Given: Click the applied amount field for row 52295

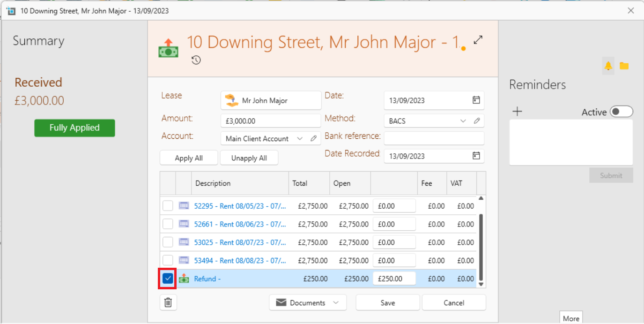Looking at the screenshot, I should point(394,206).
